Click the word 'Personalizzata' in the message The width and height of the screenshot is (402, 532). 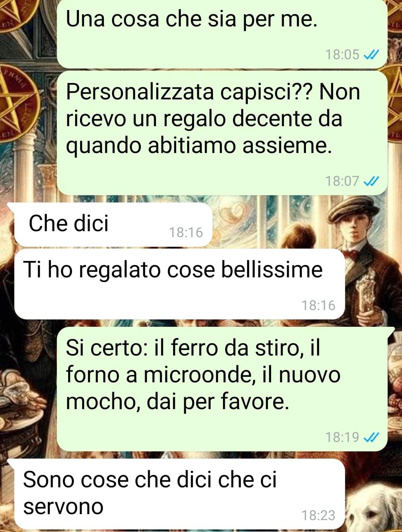click(140, 92)
